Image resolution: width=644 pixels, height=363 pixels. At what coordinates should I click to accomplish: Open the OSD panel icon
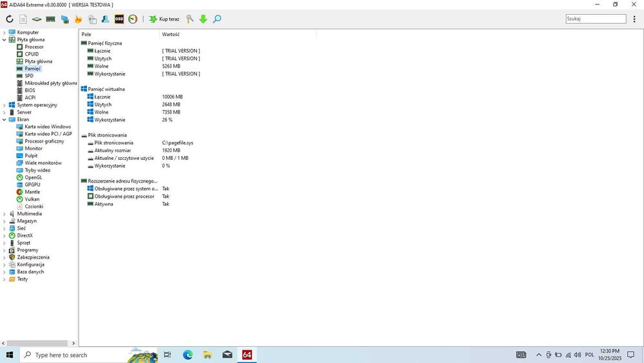[119, 19]
